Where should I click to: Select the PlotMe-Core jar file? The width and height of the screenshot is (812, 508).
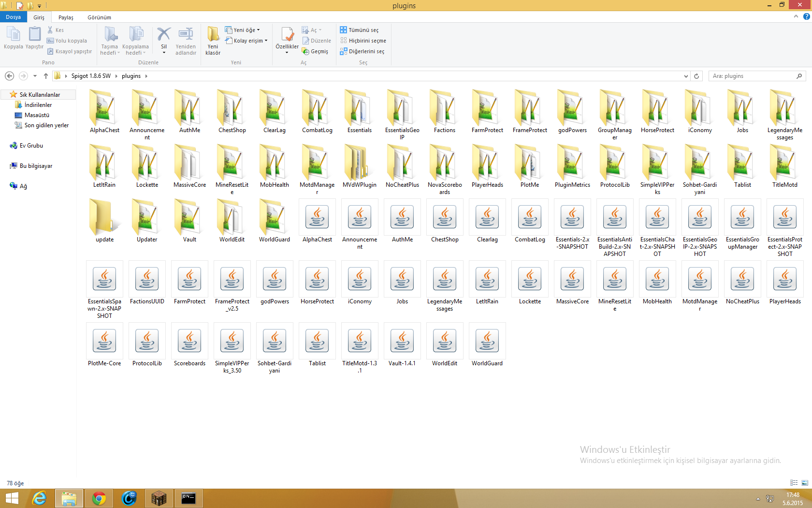coord(104,345)
